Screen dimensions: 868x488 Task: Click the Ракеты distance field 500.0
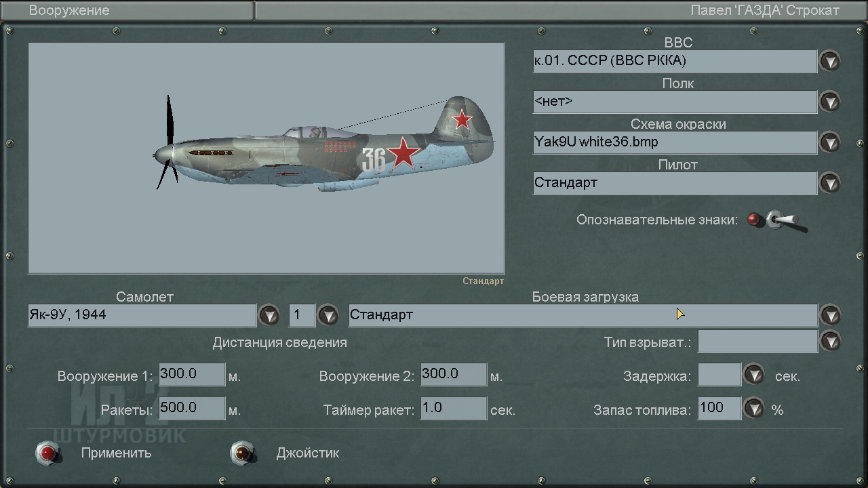192,408
